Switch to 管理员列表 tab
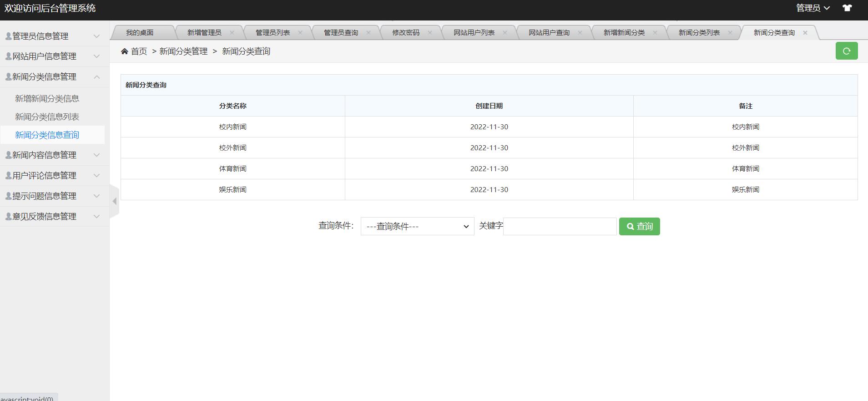 click(273, 32)
